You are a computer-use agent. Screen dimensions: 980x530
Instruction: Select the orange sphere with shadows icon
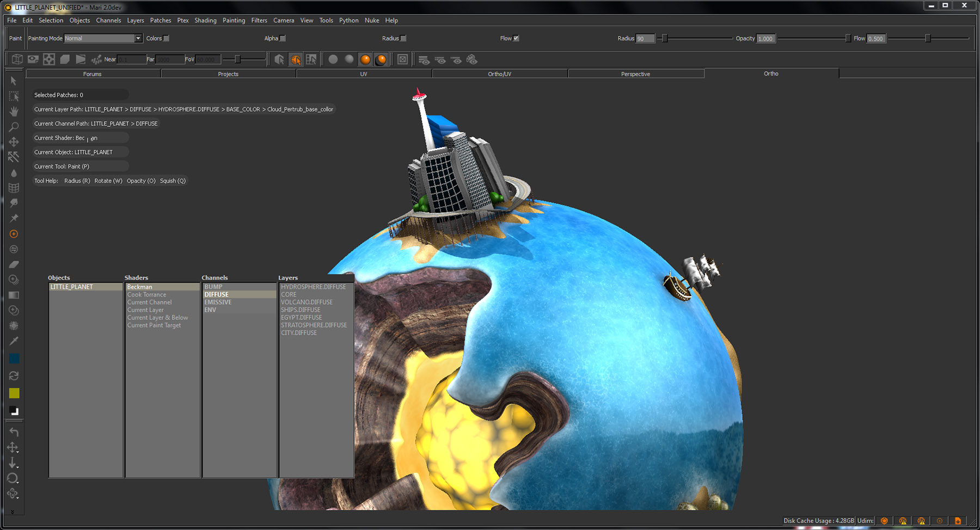(381, 59)
